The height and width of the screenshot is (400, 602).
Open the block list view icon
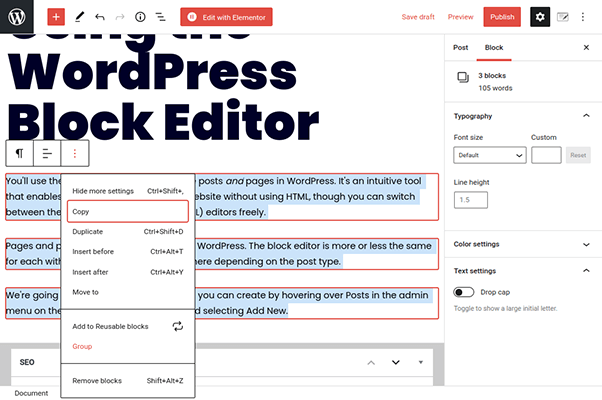coord(160,17)
